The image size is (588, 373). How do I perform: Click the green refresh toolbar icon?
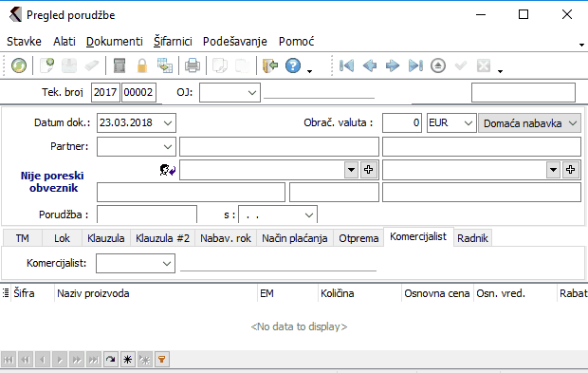point(19,65)
